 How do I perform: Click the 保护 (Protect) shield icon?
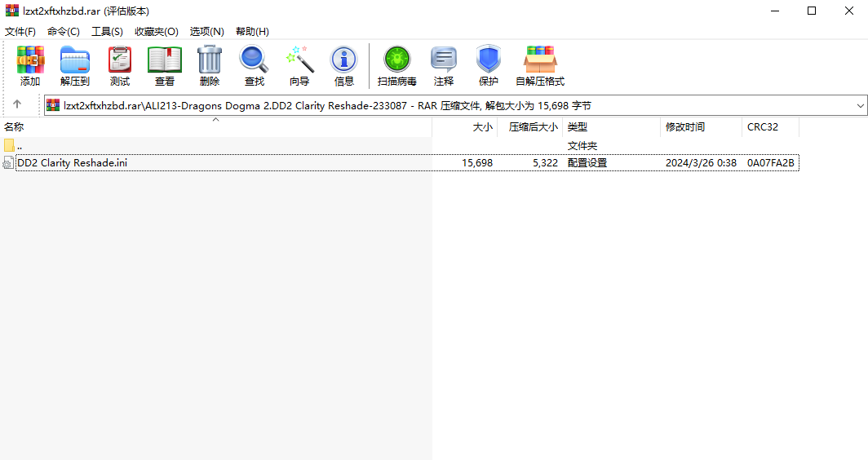489,65
